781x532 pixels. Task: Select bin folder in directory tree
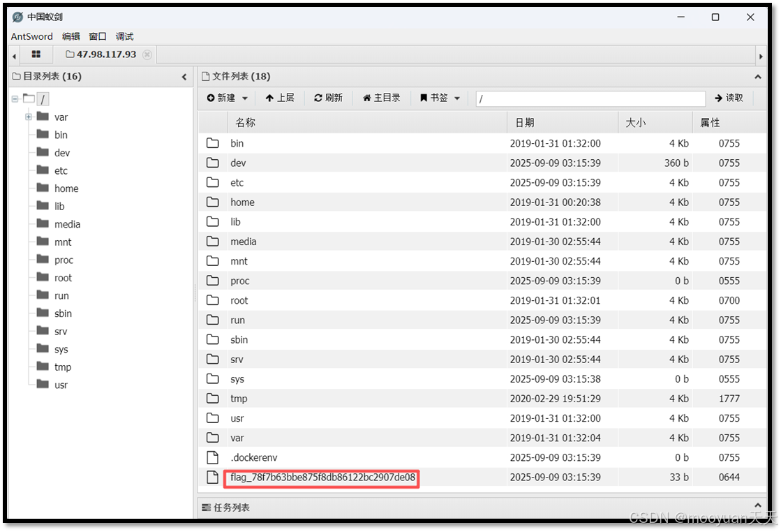61,135
